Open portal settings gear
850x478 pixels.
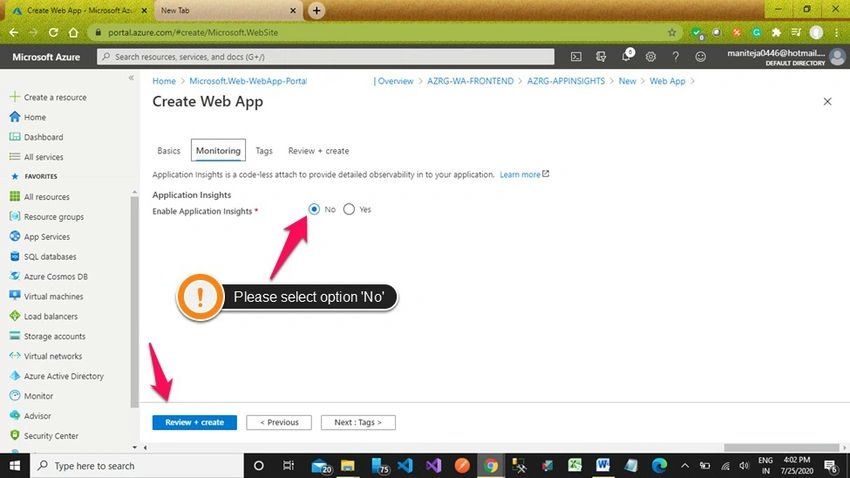pos(651,57)
